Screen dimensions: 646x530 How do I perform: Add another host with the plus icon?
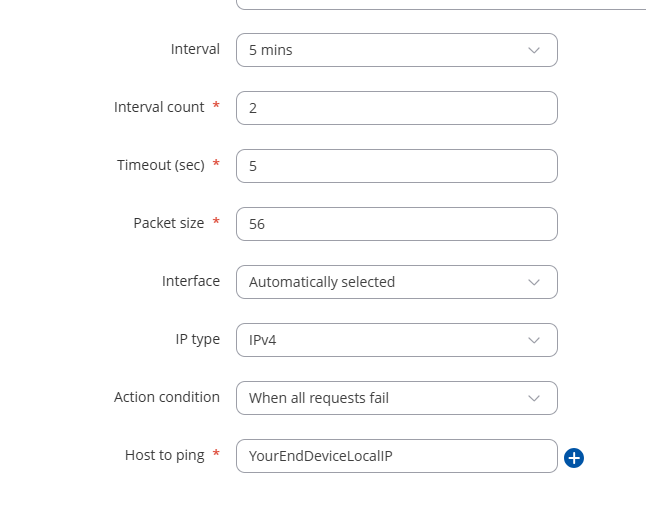[573, 458]
